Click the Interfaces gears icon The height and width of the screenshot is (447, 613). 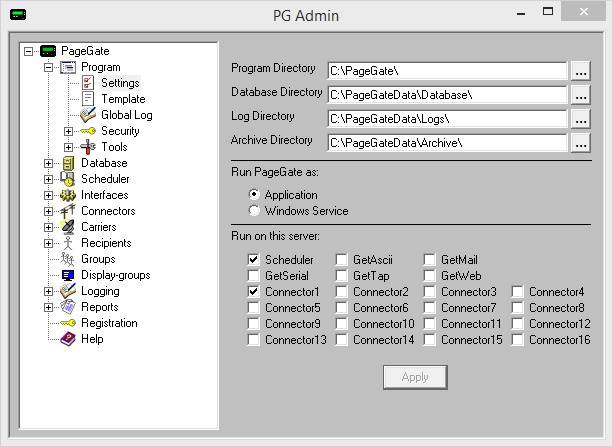pyautogui.click(x=68, y=195)
